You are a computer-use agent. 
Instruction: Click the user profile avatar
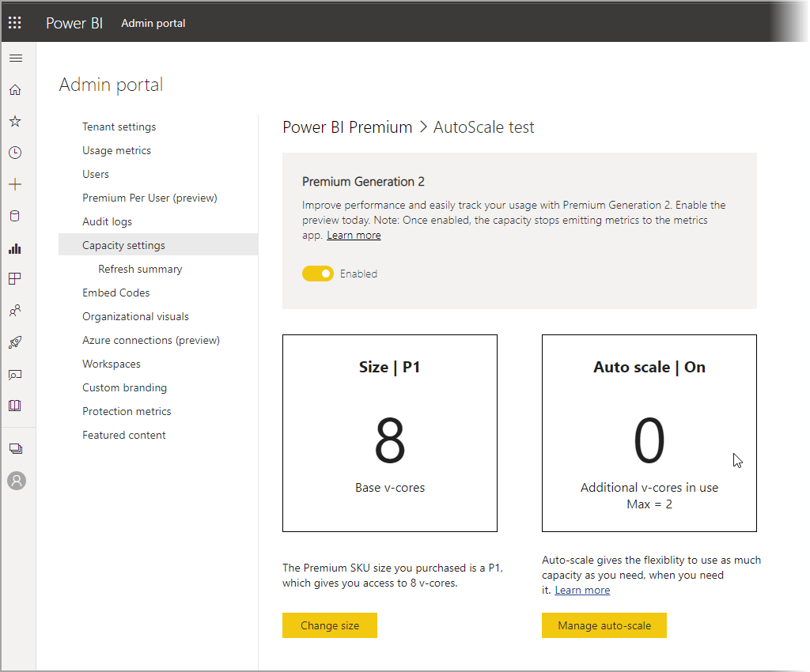17,481
